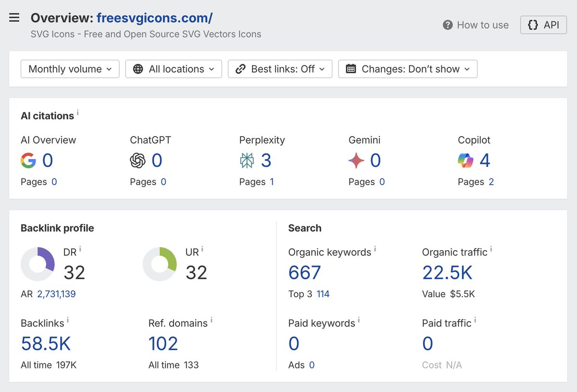Open the Changes: Don't show dropdown

pyautogui.click(x=408, y=69)
